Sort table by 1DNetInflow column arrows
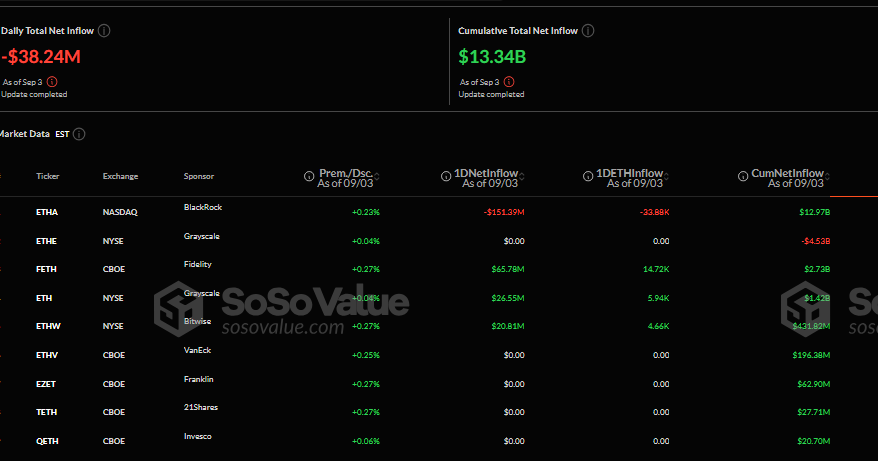Viewport: 878px width, 461px height. pyautogui.click(x=522, y=176)
